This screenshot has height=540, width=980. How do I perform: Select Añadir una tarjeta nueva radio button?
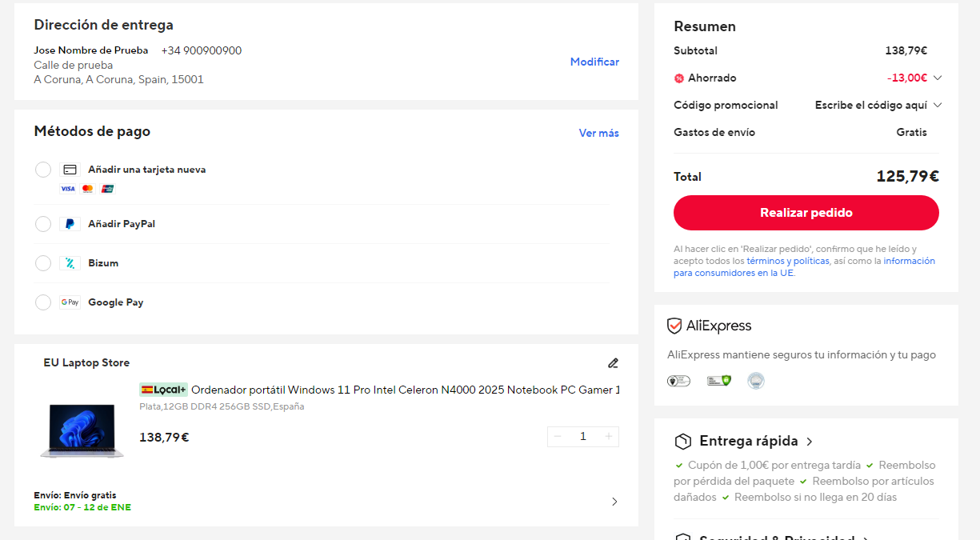(x=43, y=170)
